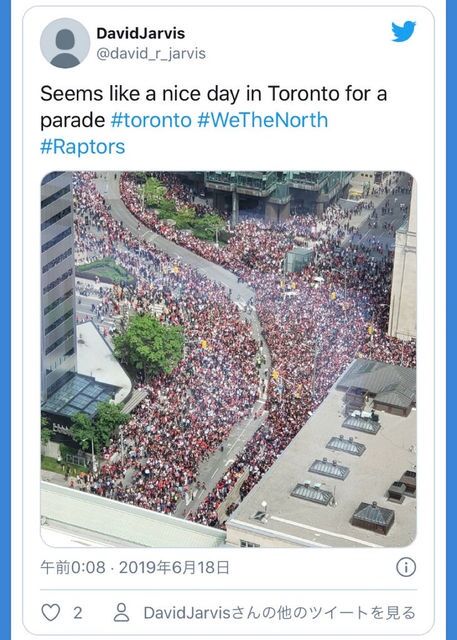Open the #toronto hashtag
457x640 pixels.
151,120
